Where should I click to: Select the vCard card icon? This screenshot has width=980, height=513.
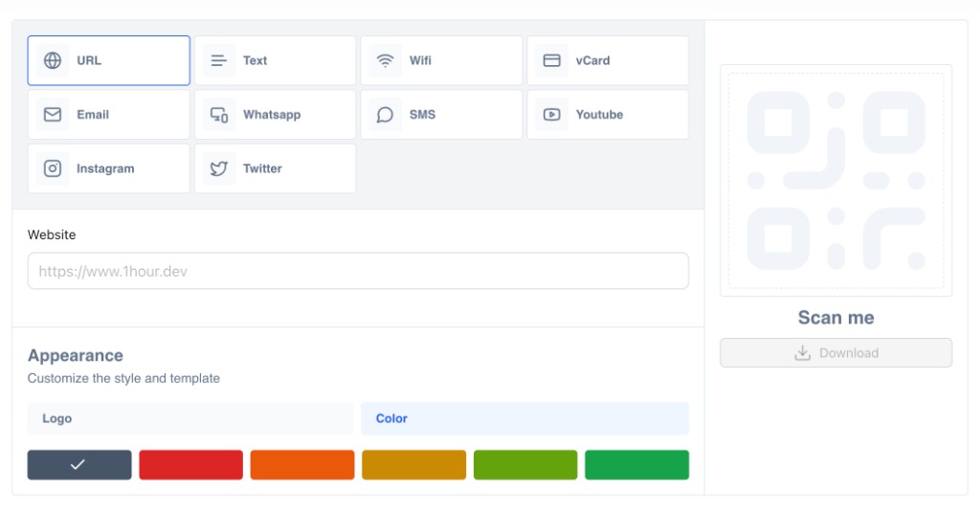click(x=552, y=60)
